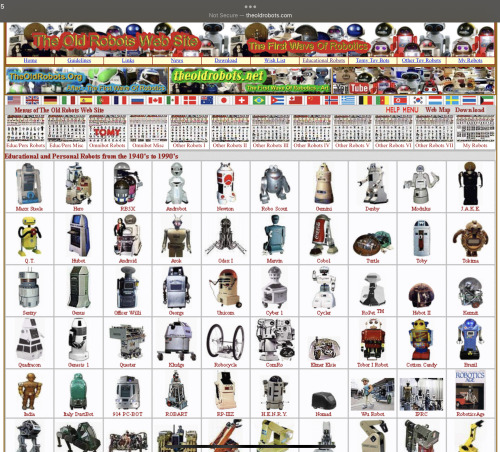Pick the Kuwait flag
500x452 pixels.
(487, 100)
